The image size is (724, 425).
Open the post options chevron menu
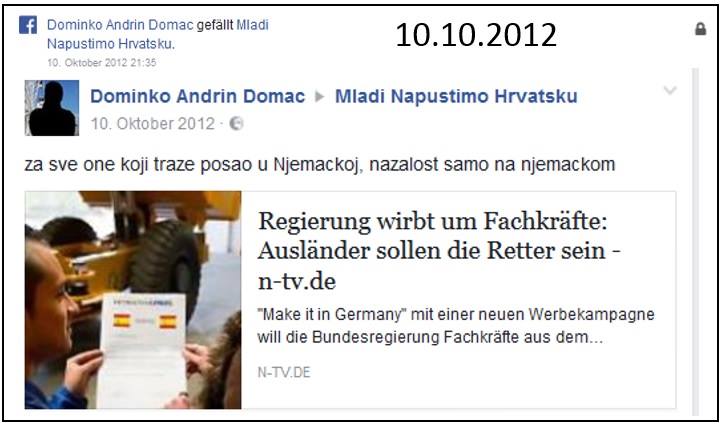[x=670, y=91]
